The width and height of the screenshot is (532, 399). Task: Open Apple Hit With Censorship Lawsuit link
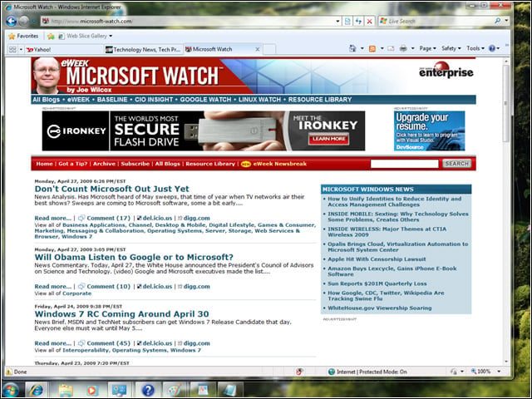[x=377, y=259]
